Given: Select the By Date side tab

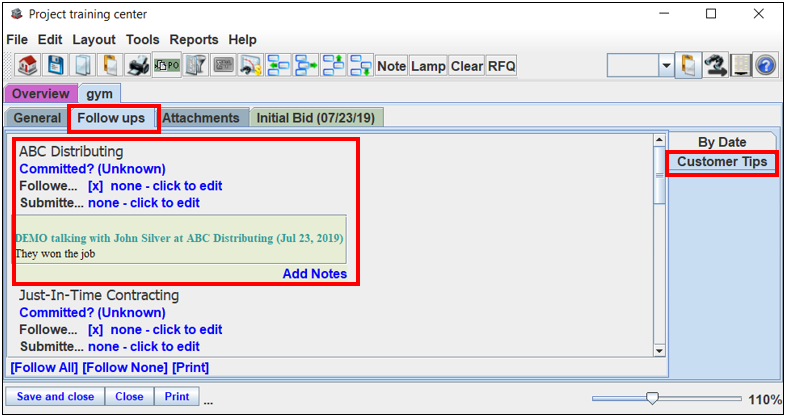Looking at the screenshot, I should tap(722, 143).
